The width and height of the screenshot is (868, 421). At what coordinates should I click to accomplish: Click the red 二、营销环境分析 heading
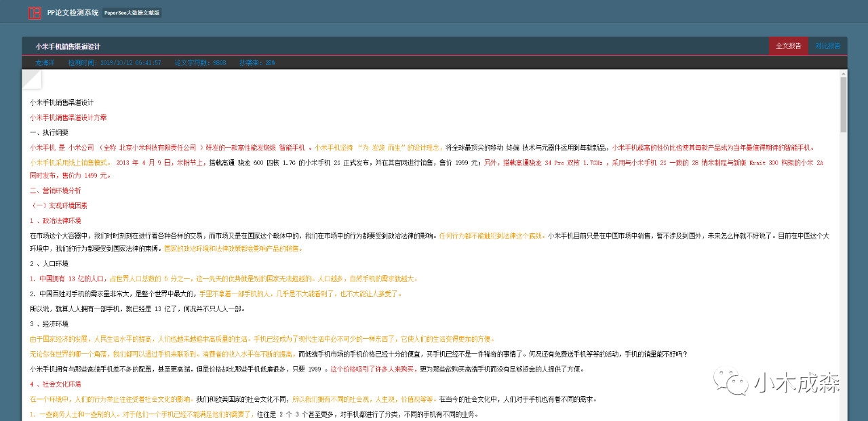coord(55,191)
